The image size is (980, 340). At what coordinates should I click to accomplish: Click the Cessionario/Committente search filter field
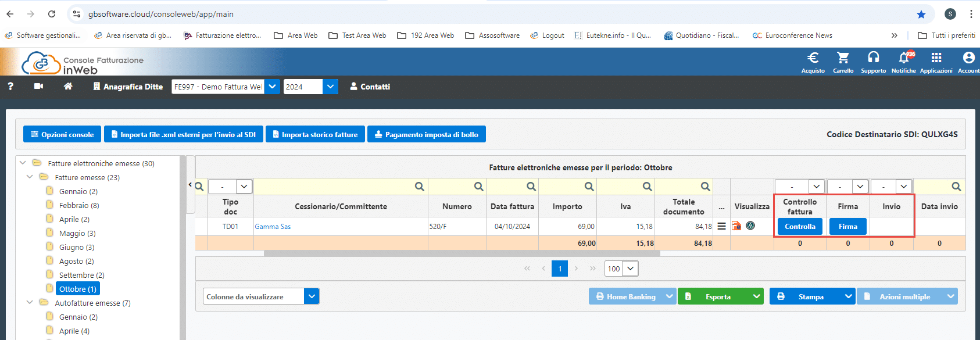tap(334, 187)
